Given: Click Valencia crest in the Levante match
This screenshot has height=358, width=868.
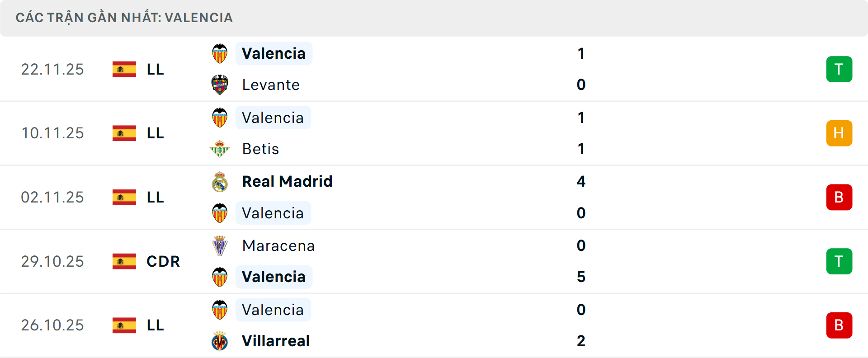Looking at the screenshot, I should point(220,54).
